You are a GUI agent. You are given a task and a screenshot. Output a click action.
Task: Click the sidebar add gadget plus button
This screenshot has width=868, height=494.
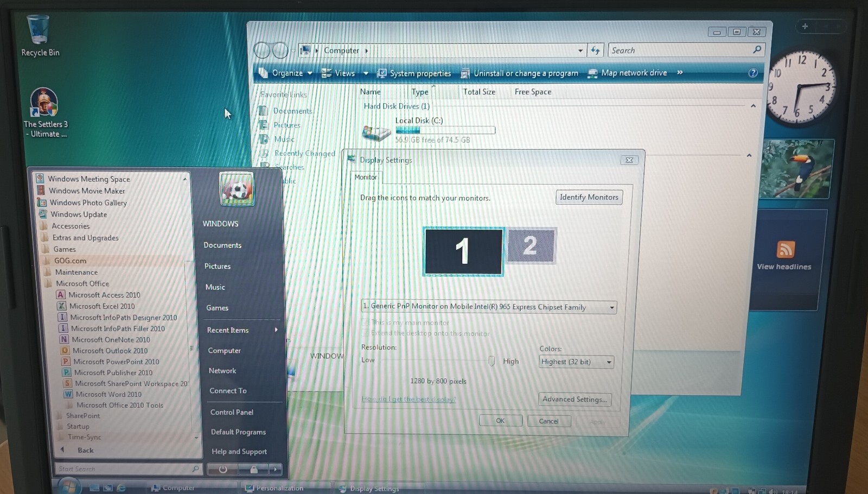click(805, 26)
